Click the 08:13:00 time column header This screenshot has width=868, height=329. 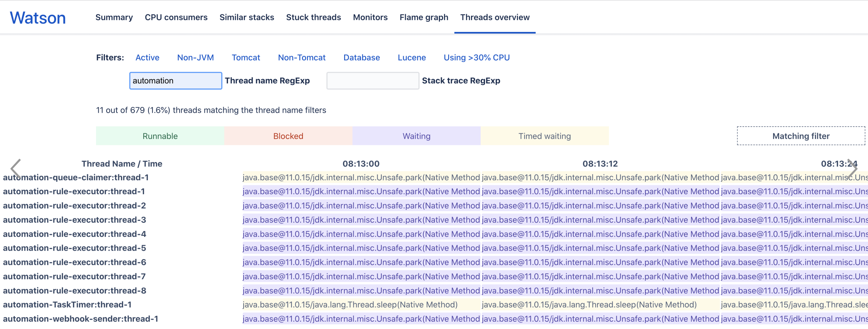point(361,163)
